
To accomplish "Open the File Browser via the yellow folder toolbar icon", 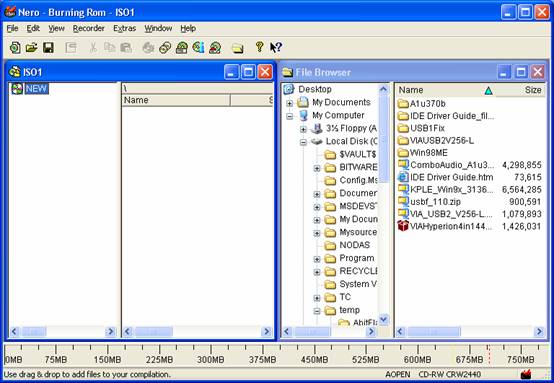I will pyautogui.click(x=237, y=48).
